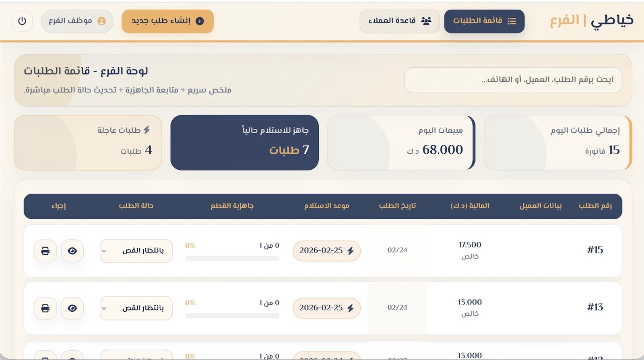Click إنشاء طلب جديد button
Screen dimensions: 644x360
pos(167,21)
